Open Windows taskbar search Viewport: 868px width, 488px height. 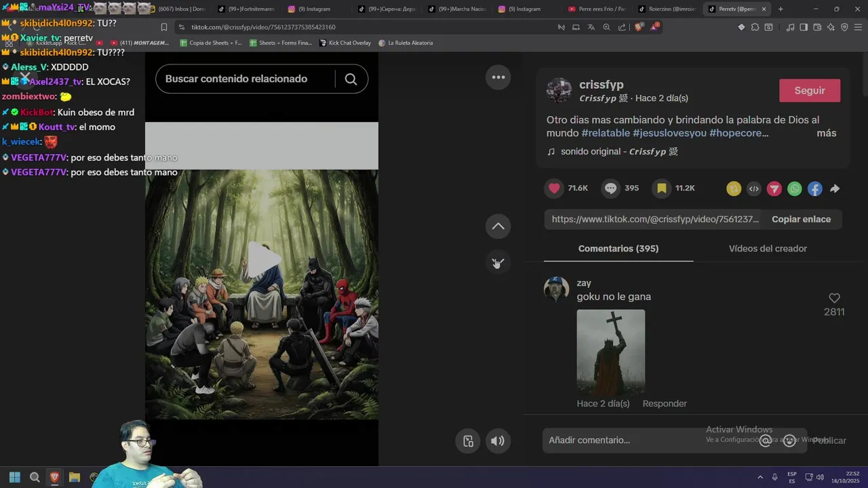click(35, 477)
